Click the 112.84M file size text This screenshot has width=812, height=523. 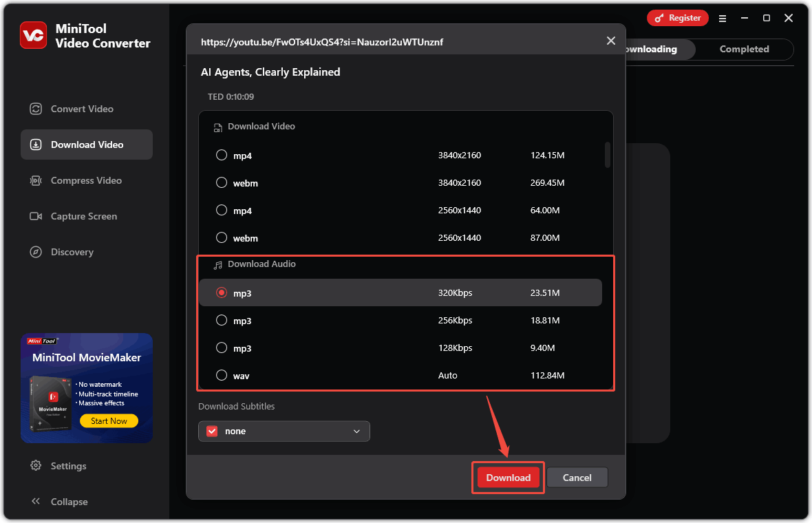coord(547,375)
